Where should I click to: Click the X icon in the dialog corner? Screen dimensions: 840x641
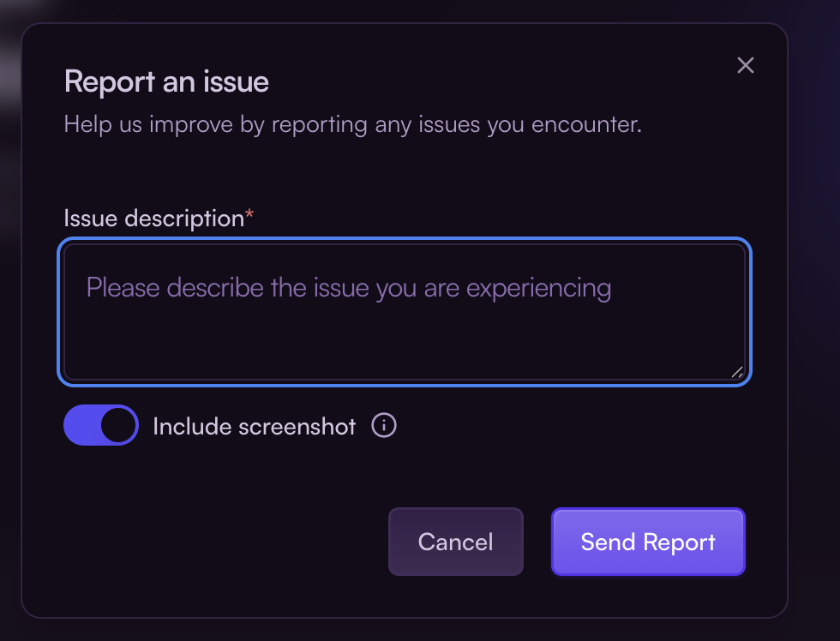point(746,65)
